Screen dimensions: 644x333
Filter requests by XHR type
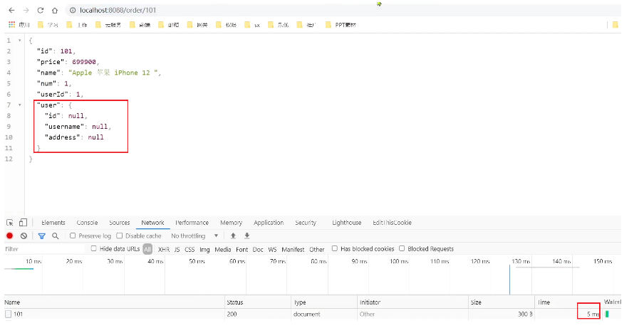click(x=164, y=250)
